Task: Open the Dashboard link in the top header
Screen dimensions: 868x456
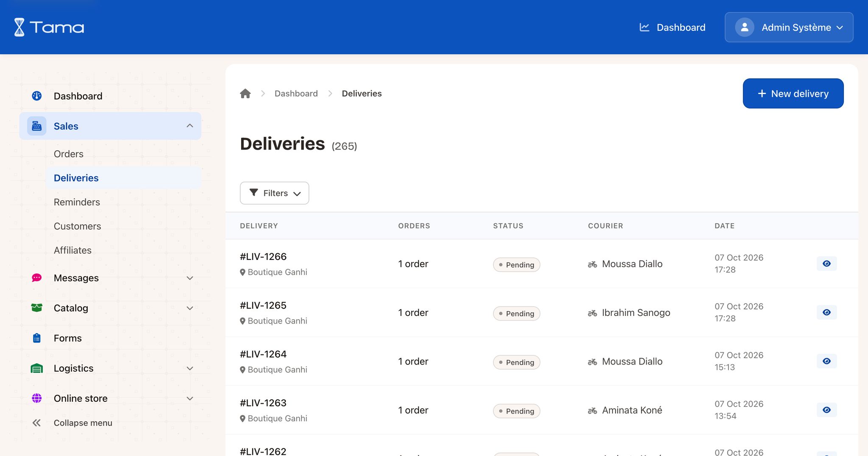Action: [672, 28]
